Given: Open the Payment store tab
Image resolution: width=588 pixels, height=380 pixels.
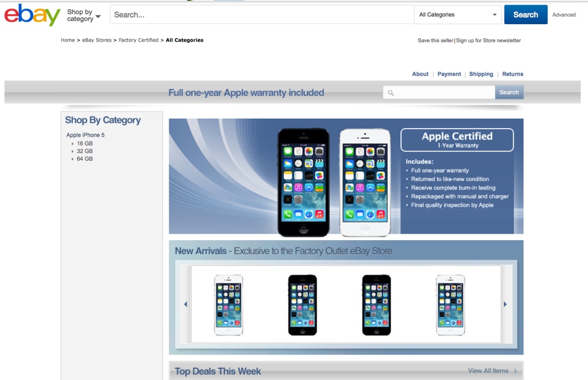Looking at the screenshot, I should pos(449,74).
